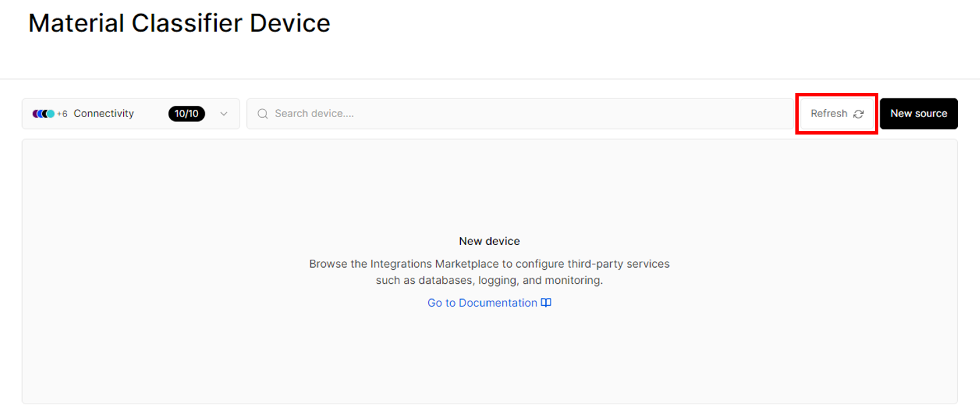This screenshot has width=980, height=415.
Task: Click the Material Classifier Device page title
Action: [179, 23]
